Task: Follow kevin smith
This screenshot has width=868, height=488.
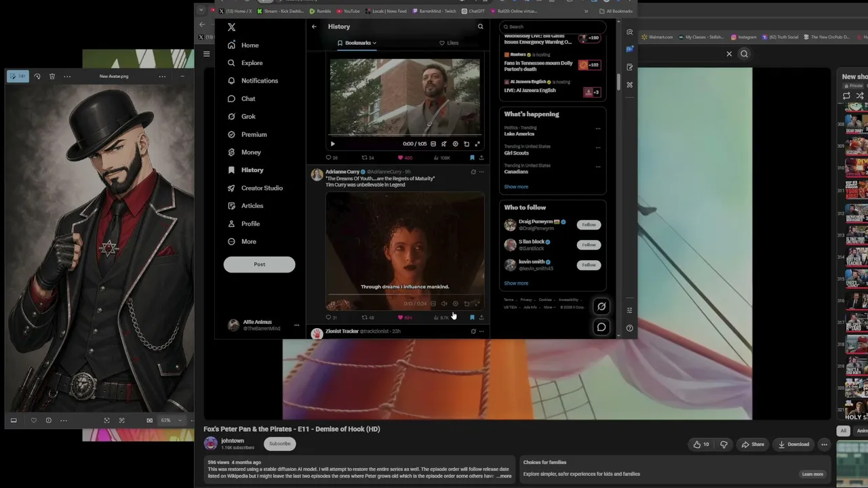Action: 589,265
